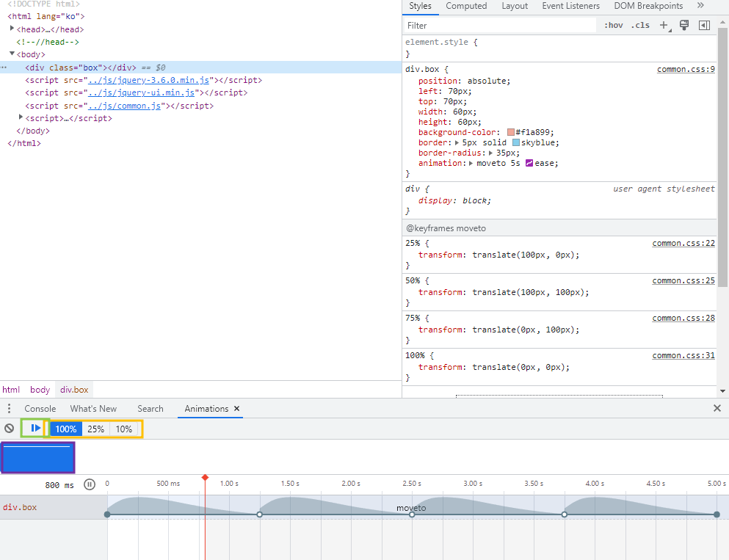Image resolution: width=729 pixels, height=560 pixels.
Task: Set animation playback speed to 25%
Action: [x=95, y=429]
